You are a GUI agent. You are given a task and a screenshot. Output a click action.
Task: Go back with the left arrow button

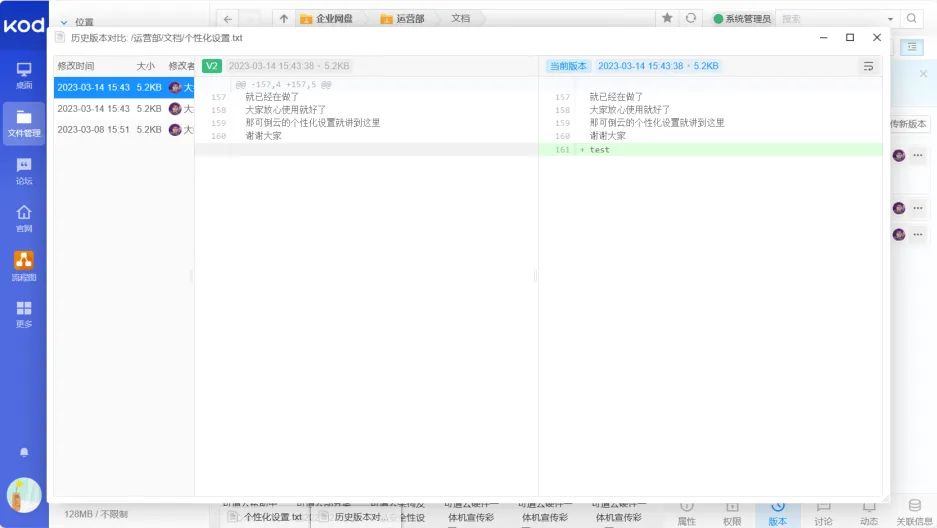[228, 19]
